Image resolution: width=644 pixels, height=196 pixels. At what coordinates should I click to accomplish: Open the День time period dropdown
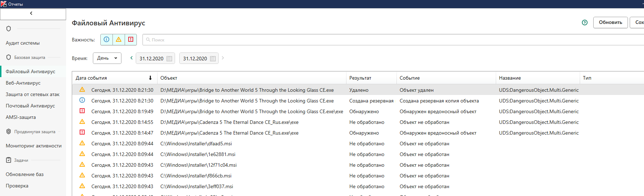[x=107, y=58]
